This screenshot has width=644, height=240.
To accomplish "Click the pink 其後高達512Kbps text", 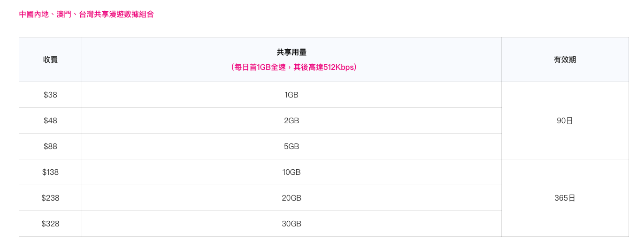I will click(324, 67).
